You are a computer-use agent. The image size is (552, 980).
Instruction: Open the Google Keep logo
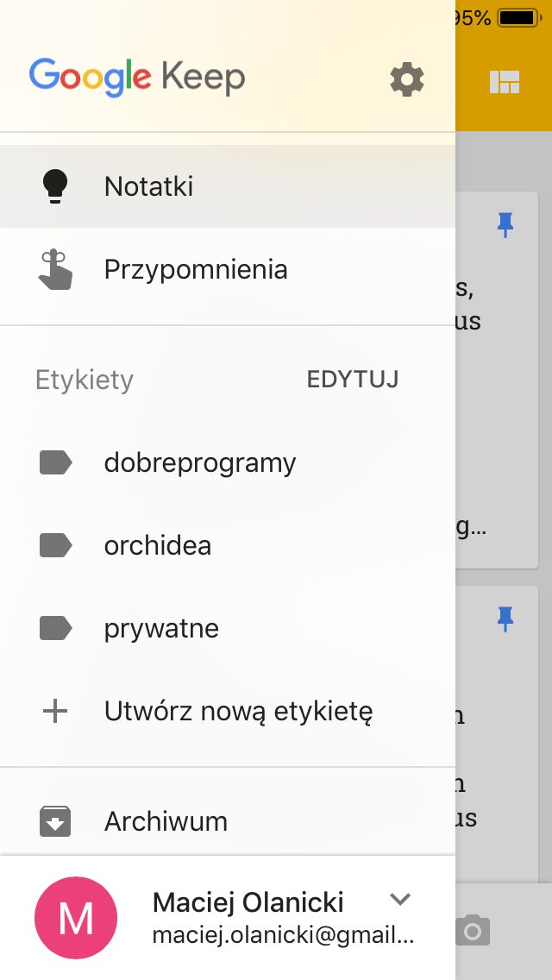[x=136, y=79]
